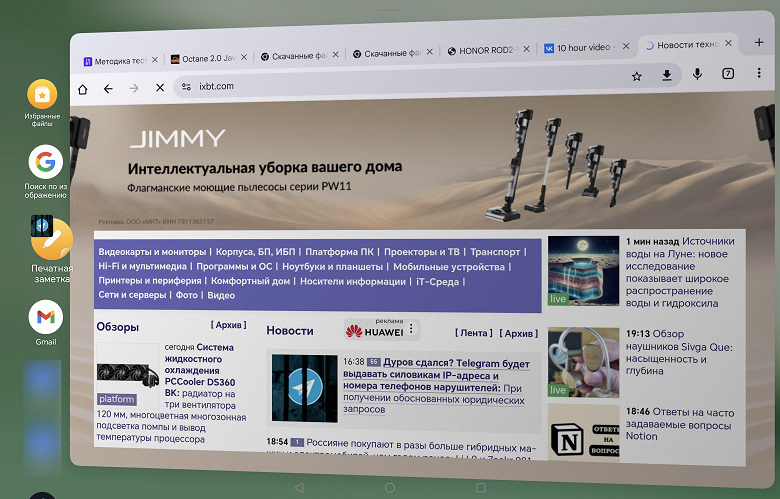Open site settings icon next to ixbt.com
The image size is (780, 499).
[186, 87]
